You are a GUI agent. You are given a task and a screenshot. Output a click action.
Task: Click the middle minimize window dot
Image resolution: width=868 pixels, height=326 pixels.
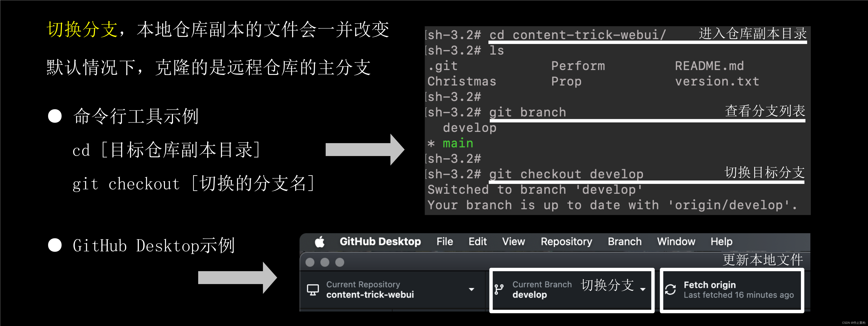click(x=325, y=262)
